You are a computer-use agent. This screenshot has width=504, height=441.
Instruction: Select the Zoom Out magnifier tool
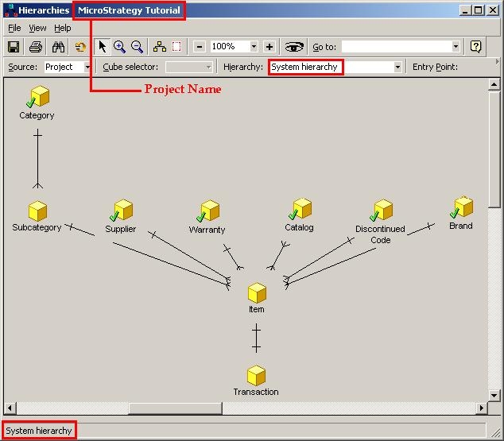[137, 47]
